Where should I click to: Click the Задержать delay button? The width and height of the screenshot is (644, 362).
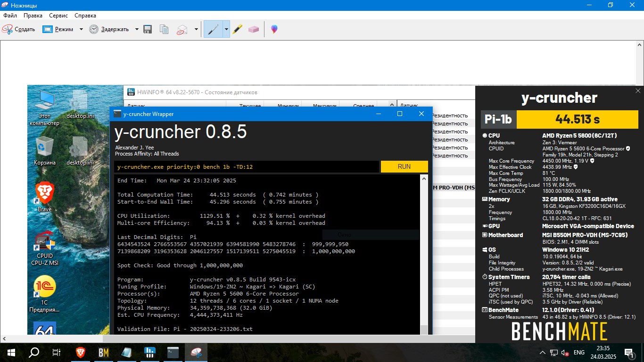pyautogui.click(x=109, y=29)
